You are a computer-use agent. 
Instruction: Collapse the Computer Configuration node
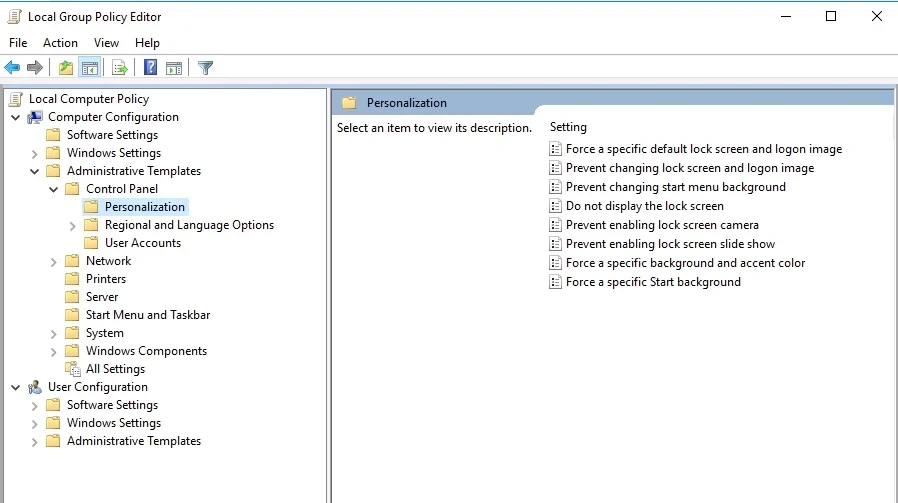tap(15, 117)
